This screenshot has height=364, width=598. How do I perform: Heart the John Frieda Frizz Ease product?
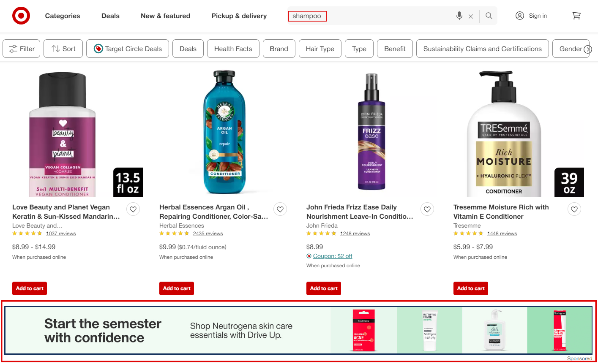[427, 209]
